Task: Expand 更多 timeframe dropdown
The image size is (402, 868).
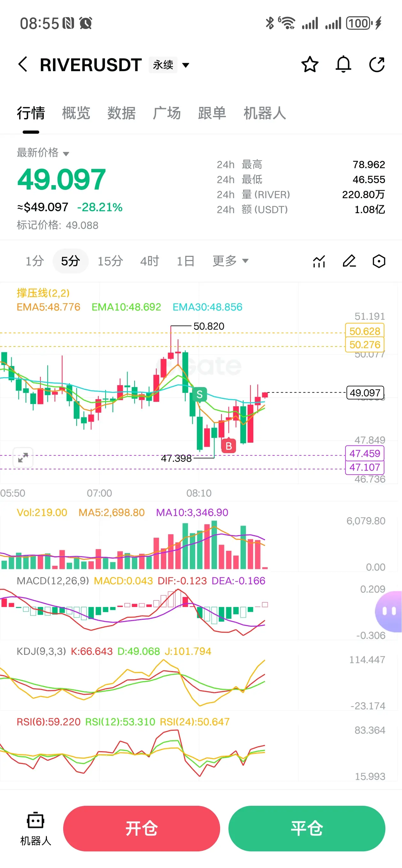Action: tap(230, 261)
